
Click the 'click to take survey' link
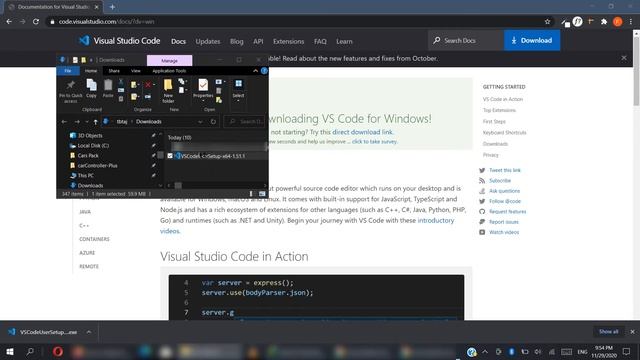click(374, 142)
